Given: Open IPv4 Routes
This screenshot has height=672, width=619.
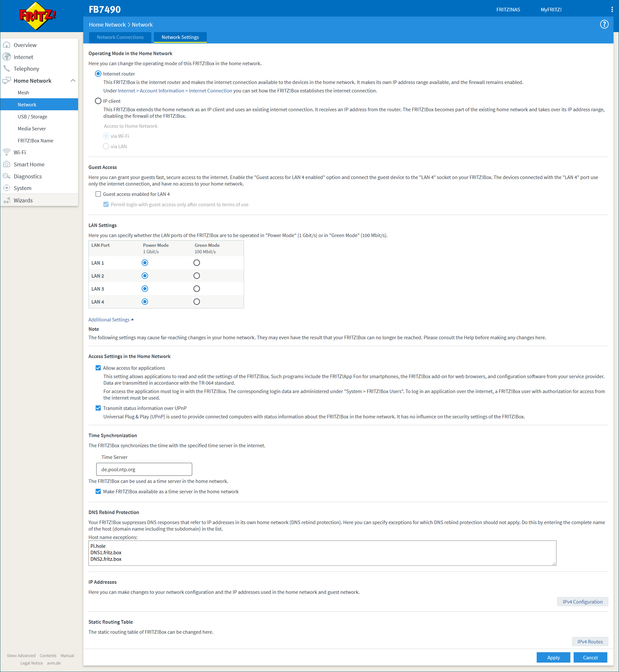Looking at the screenshot, I should tap(590, 642).
